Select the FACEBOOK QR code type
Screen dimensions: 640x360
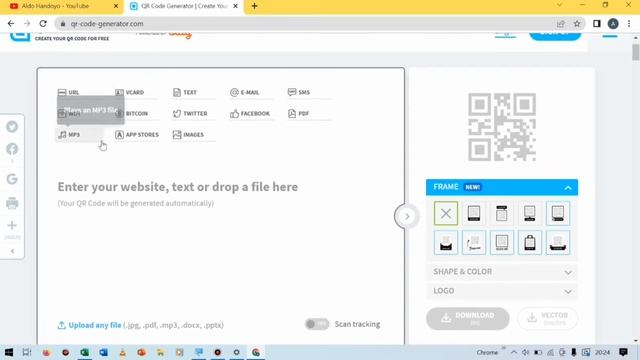coord(250,113)
